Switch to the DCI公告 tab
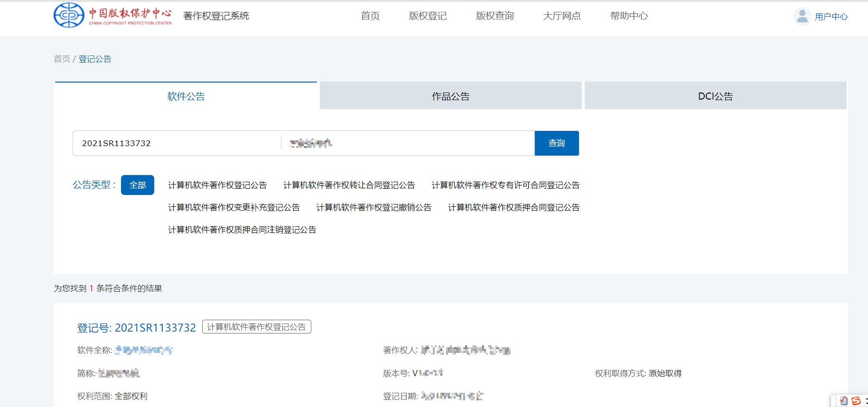The height and width of the screenshot is (407, 868). point(715,96)
